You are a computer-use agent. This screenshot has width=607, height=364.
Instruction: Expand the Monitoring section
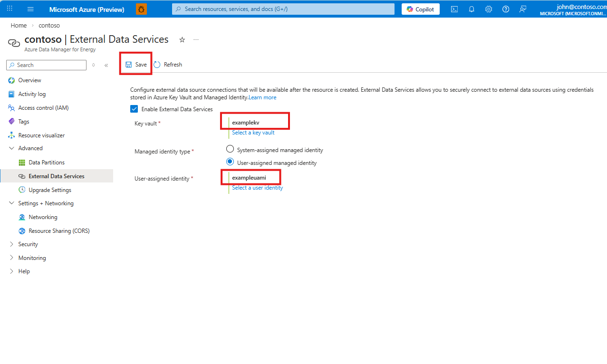point(12,258)
